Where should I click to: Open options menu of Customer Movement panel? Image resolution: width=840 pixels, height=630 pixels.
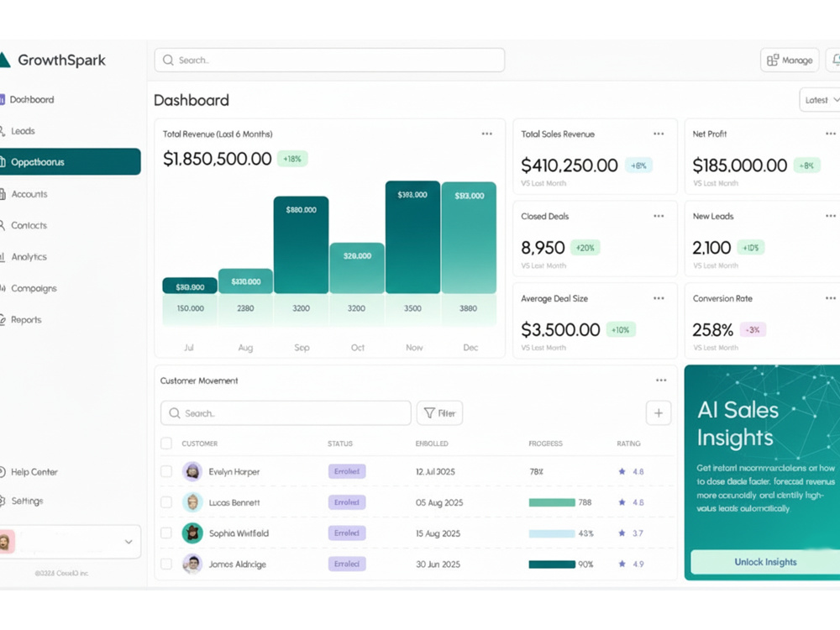click(661, 381)
